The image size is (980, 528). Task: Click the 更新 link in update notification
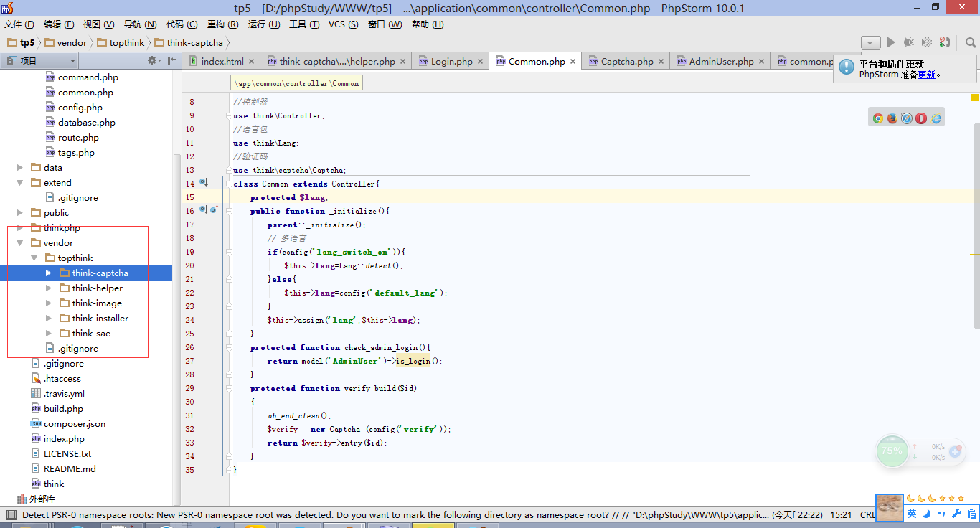click(x=927, y=75)
